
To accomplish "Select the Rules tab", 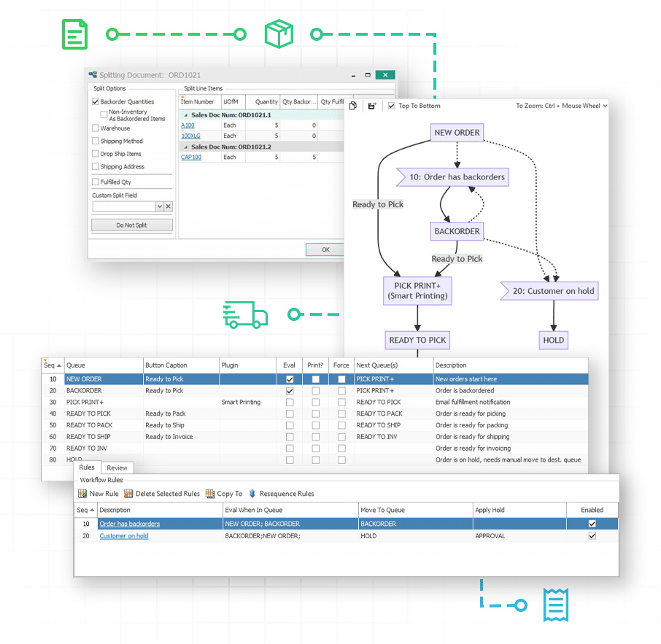I will tap(87, 468).
